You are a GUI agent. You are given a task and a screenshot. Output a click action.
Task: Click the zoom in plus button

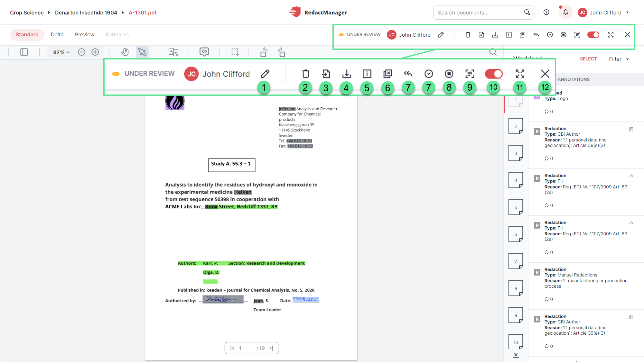click(x=95, y=52)
